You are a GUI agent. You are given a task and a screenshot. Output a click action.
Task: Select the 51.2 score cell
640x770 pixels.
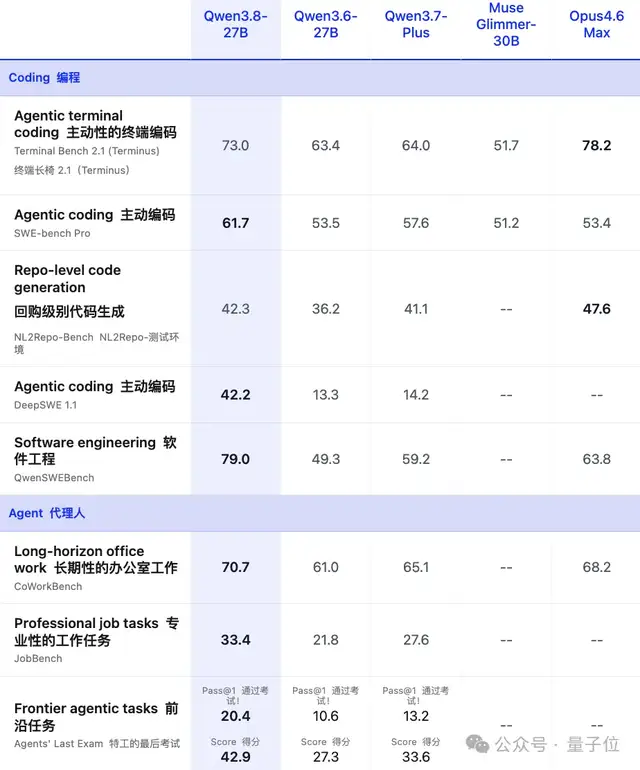coord(506,223)
